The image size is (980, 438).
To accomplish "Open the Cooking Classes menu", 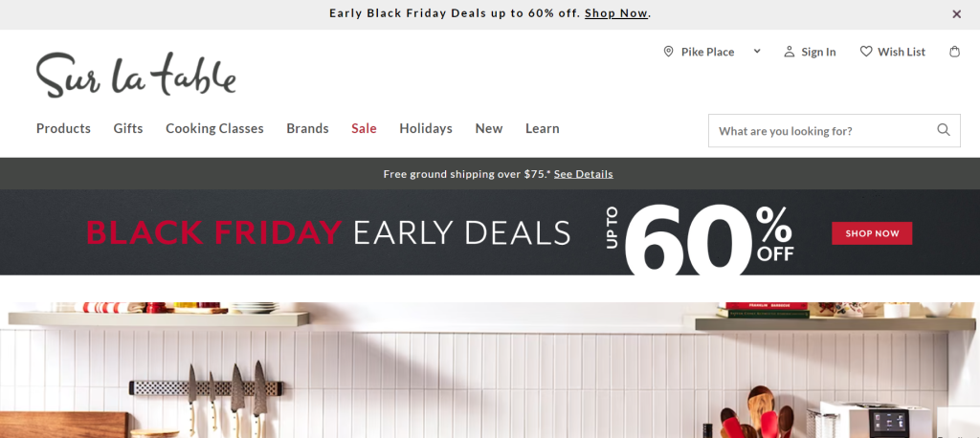I will (x=214, y=128).
